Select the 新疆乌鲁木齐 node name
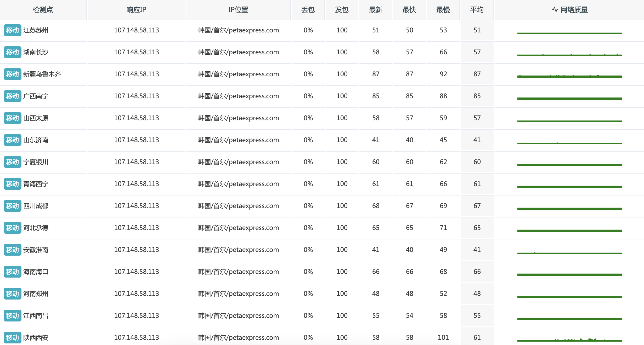The image size is (644, 345). pos(42,74)
